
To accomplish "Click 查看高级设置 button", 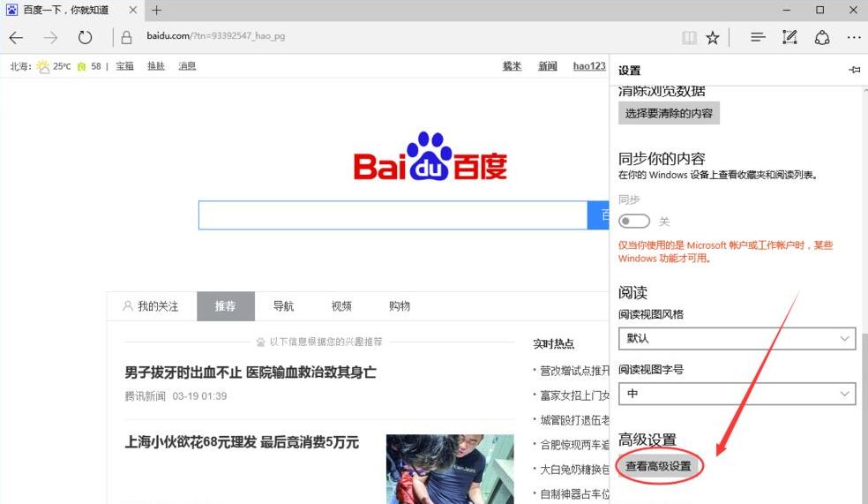I will coord(658,466).
